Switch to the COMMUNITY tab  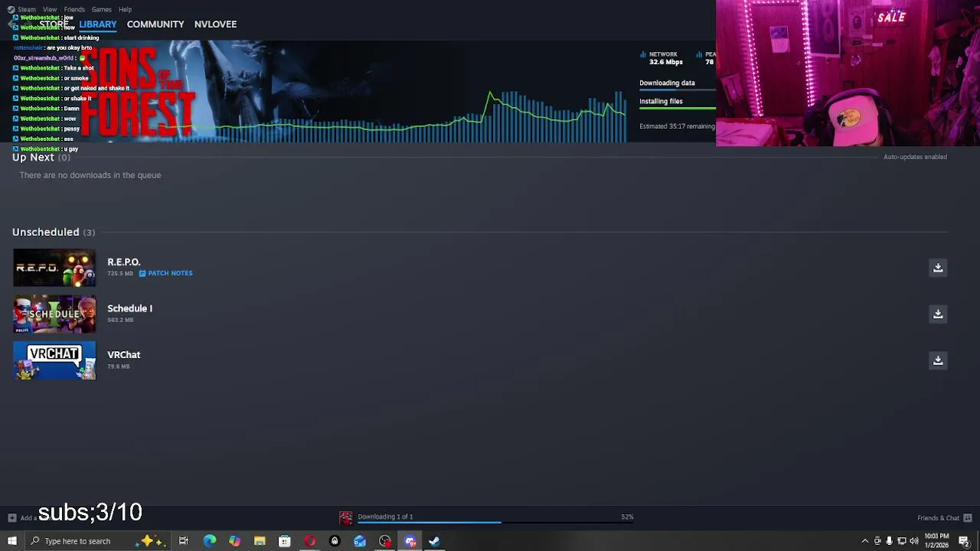155,24
